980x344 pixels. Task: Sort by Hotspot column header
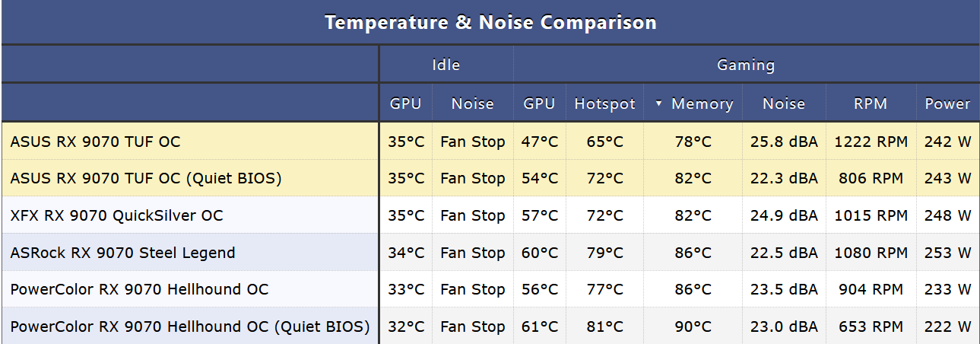pos(604,104)
